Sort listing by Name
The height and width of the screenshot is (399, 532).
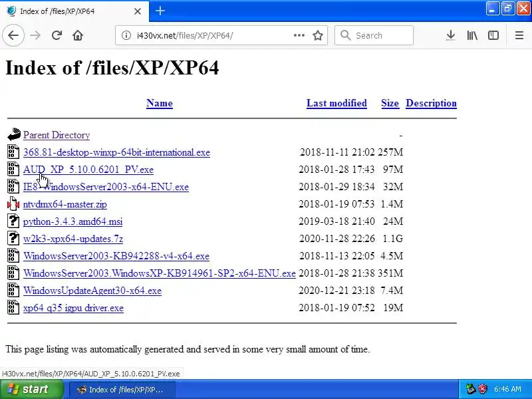160,103
